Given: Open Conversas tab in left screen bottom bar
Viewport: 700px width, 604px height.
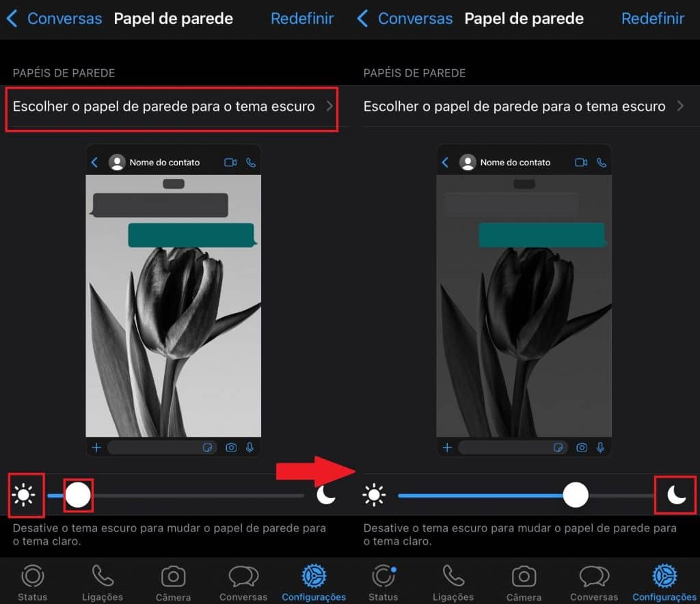Looking at the screenshot, I should pyautogui.click(x=243, y=583).
